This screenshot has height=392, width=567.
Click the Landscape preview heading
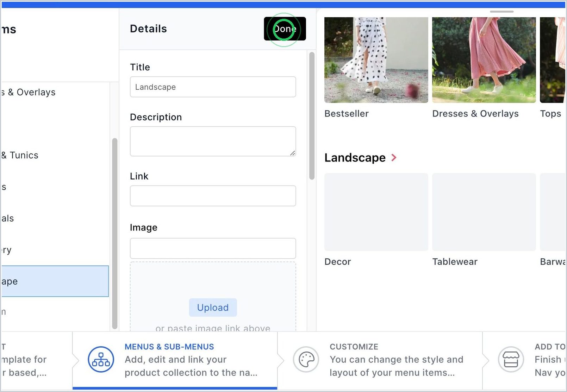pyautogui.click(x=355, y=158)
